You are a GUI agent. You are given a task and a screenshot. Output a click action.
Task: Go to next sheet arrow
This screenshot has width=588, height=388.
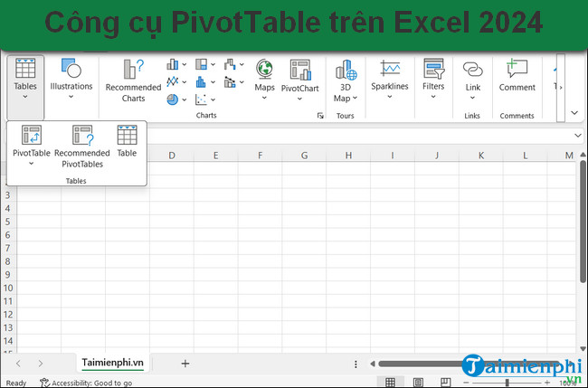[x=41, y=364]
